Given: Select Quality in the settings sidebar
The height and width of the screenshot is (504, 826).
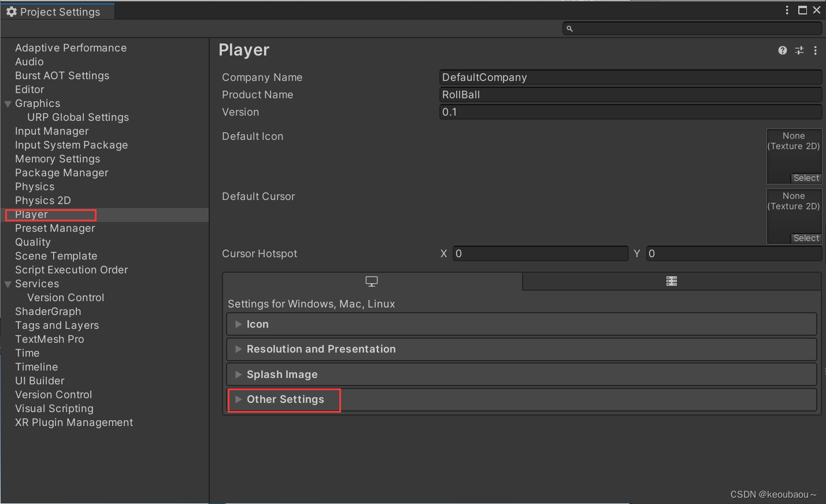Looking at the screenshot, I should tap(33, 242).
